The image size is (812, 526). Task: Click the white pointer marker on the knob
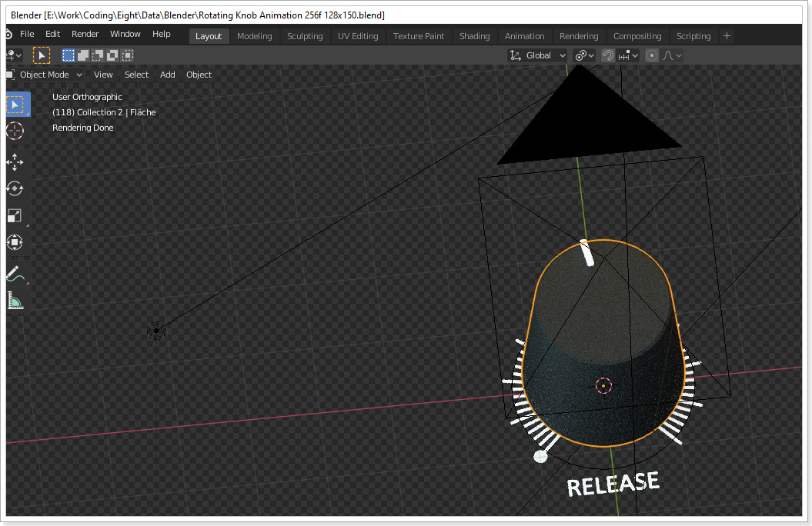click(x=587, y=253)
